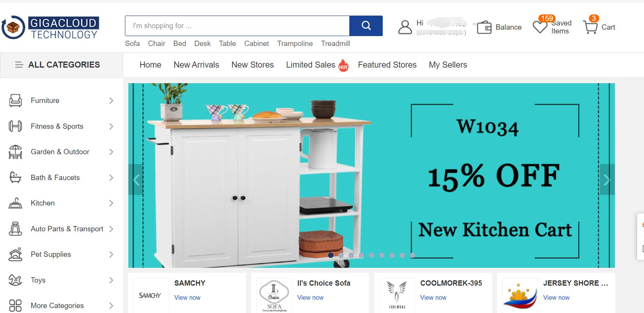The width and height of the screenshot is (644, 313).
Task: Select the last carousel indicator dot
Action: tap(412, 255)
